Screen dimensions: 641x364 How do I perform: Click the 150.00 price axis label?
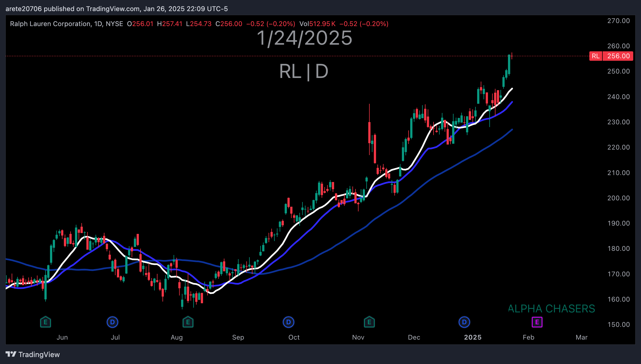point(619,325)
